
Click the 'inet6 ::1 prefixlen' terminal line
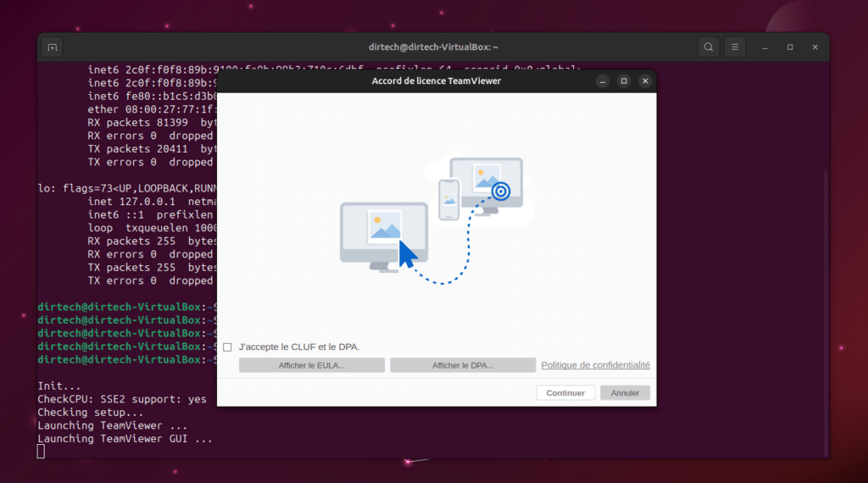pyautogui.click(x=150, y=215)
